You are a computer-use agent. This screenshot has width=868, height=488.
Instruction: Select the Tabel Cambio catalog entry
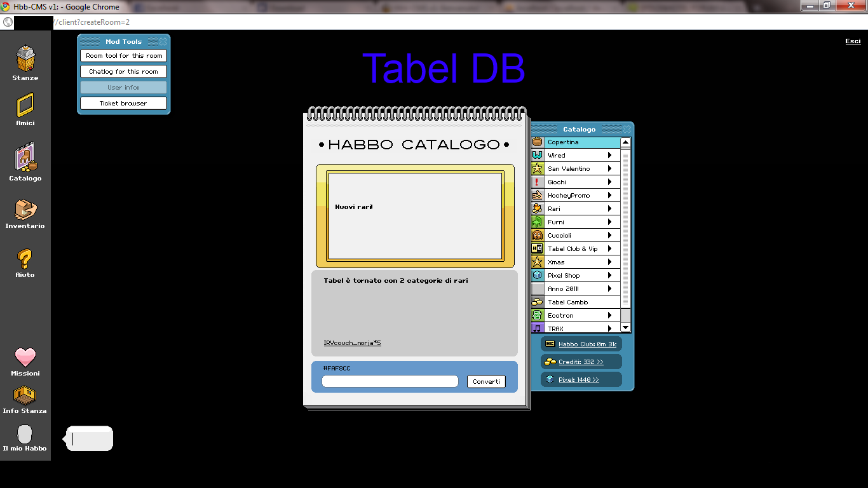576,302
